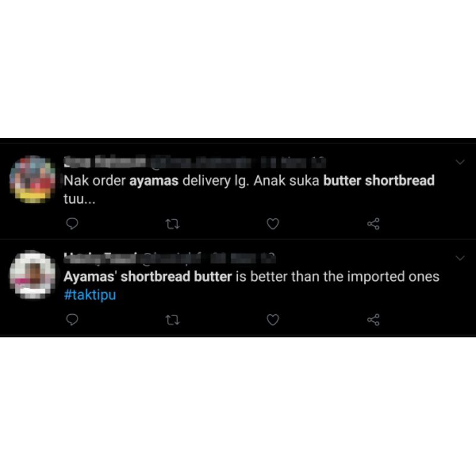Share the ayamas delivery tweet
This screenshot has width=476, height=476.
pyautogui.click(x=373, y=224)
